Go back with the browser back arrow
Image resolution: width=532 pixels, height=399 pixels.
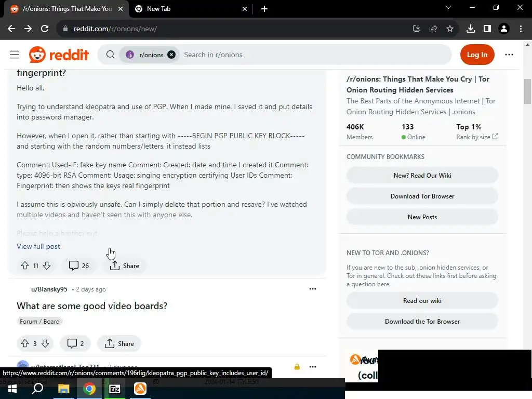pos(11,29)
